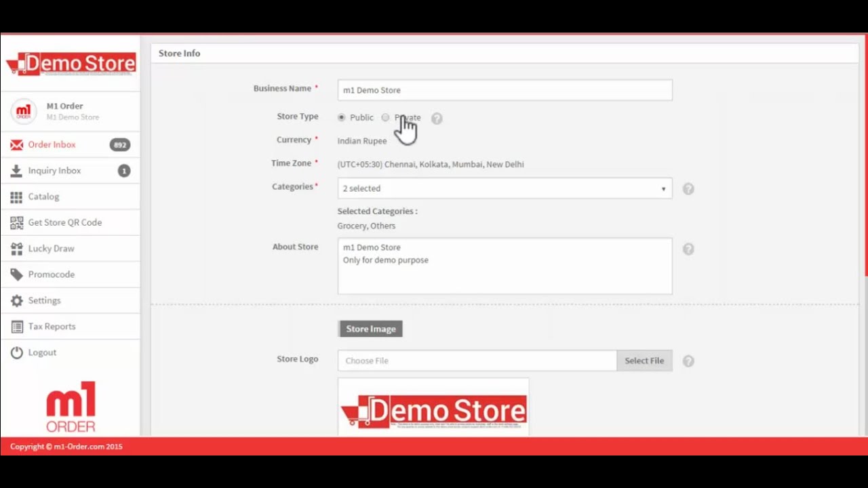Click the Settings gear icon
This screenshot has width=868, height=488.
pos(16,300)
